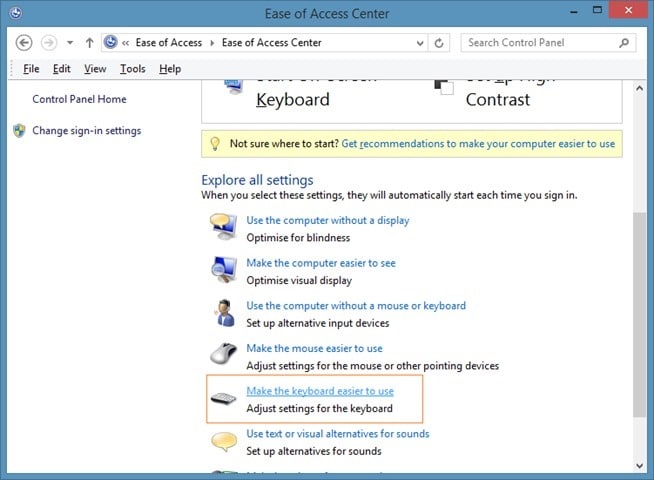Click the yellow speech bubble sounds icon
654x480 pixels.
point(224,442)
